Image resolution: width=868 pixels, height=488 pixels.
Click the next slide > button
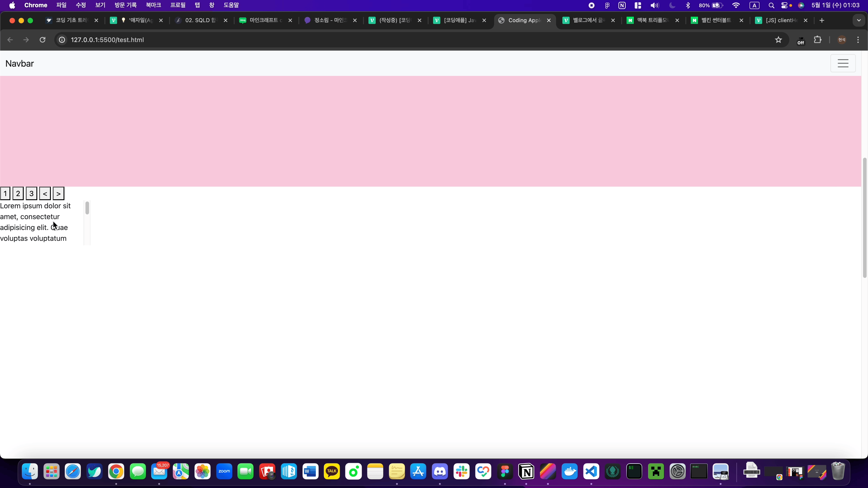58,194
